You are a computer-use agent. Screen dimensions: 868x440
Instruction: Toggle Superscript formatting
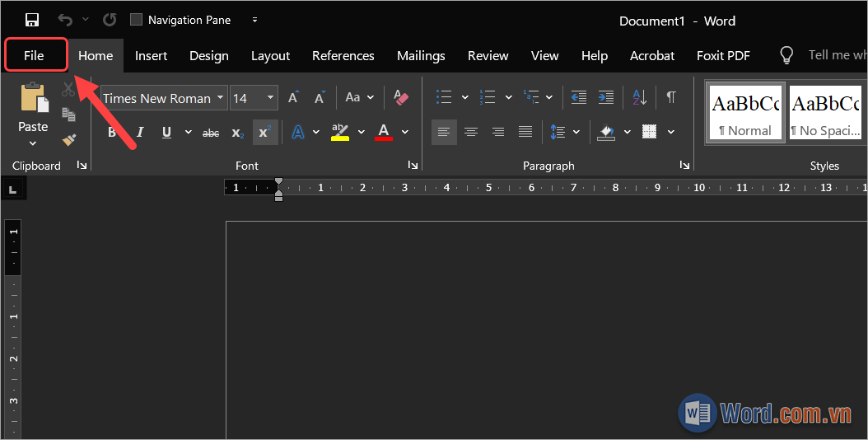[264, 132]
